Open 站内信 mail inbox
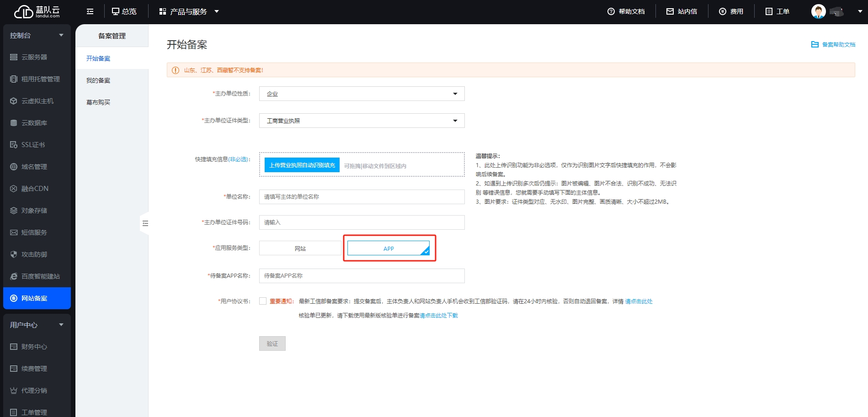 [682, 11]
